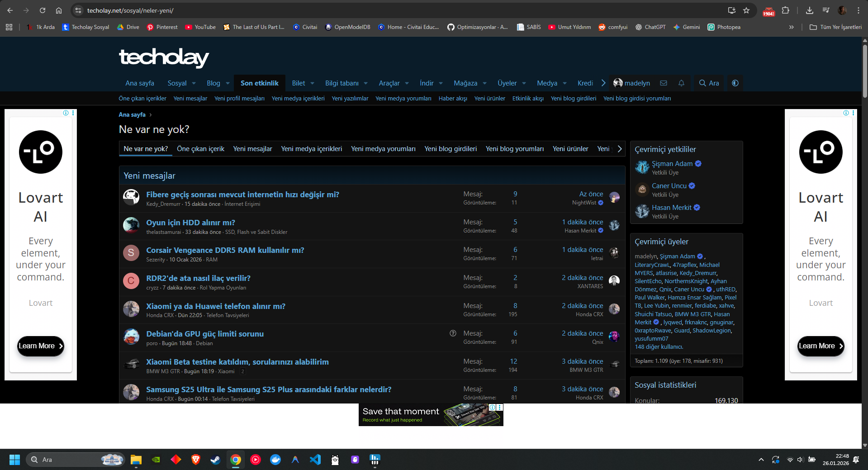Switch to the Yeni medya içerikleri tab
This screenshot has height=470, width=868.
(312, 149)
